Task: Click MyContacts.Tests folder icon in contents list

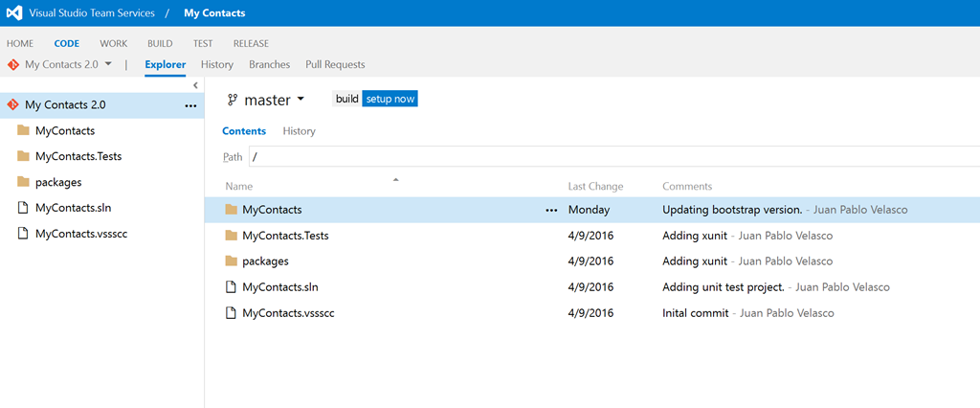Action: click(232, 236)
